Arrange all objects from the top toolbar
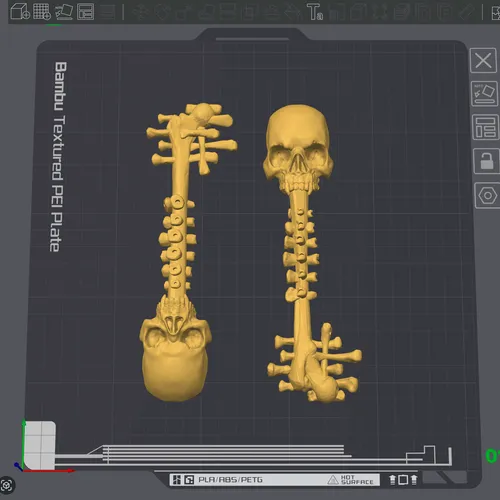This screenshot has height=500, width=500. point(86,12)
